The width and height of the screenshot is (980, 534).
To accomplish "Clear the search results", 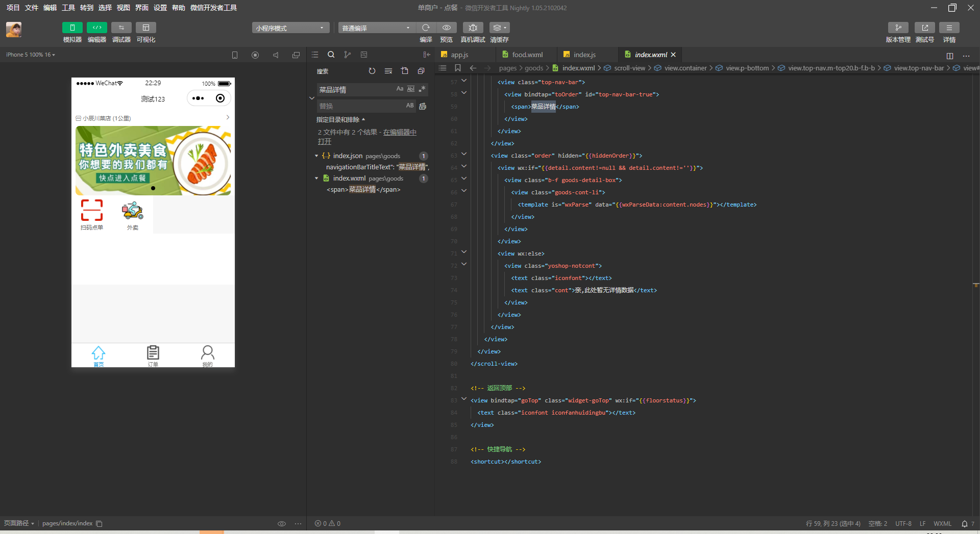I will click(388, 71).
